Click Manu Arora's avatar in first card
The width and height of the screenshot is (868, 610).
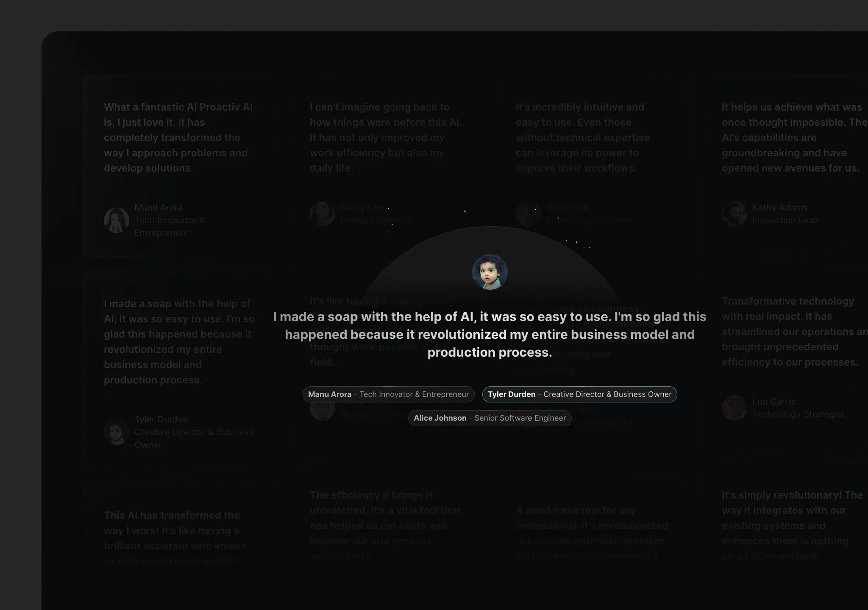coord(117,220)
